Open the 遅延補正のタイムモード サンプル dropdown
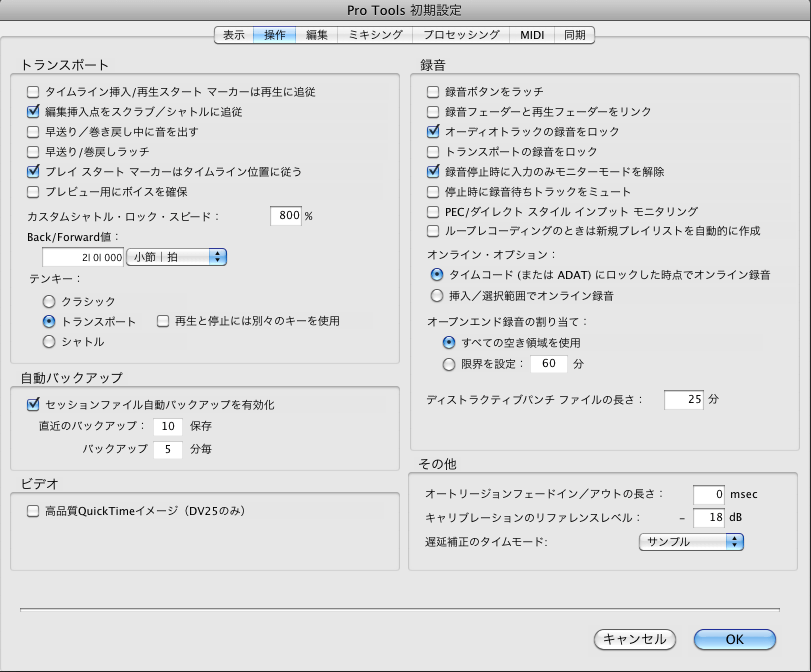811x672 pixels. click(x=691, y=542)
